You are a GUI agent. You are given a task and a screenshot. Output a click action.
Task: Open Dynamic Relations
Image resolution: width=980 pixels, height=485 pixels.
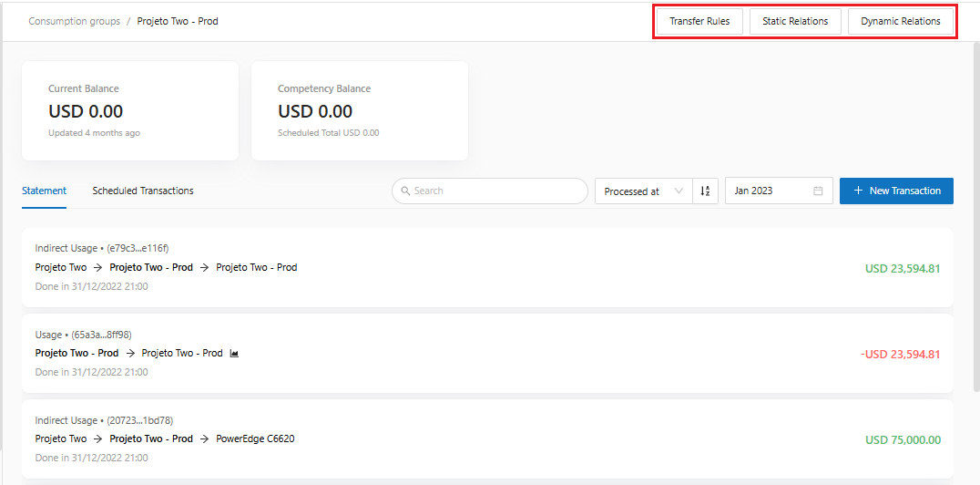point(900,21)
